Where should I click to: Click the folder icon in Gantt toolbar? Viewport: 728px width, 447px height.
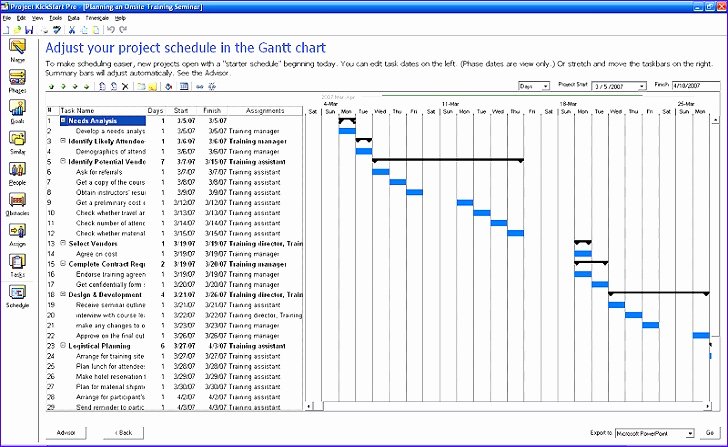point(141,86)
